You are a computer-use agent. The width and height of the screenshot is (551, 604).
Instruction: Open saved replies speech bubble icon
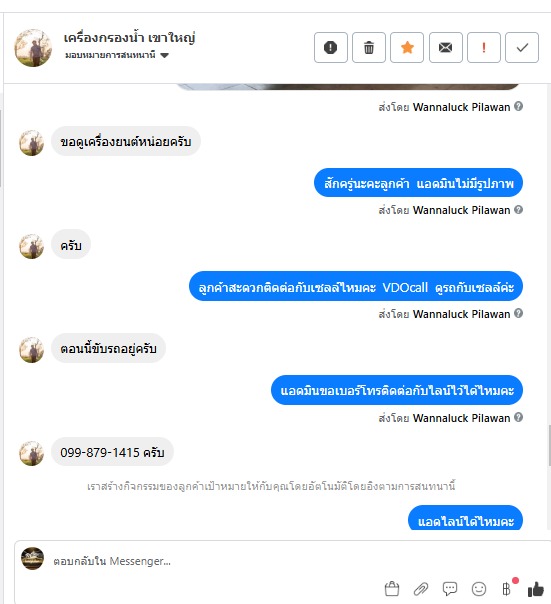tap(450, 589)
